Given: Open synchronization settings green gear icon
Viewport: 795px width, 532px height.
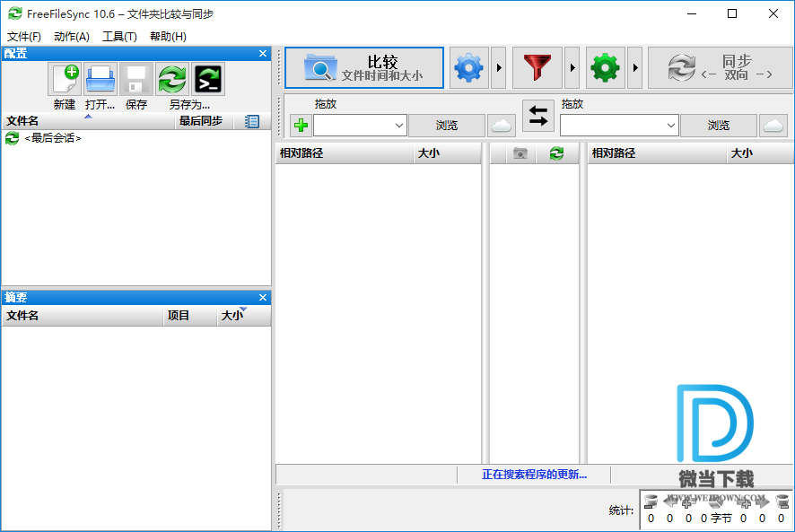Looking at the screenshot, I should [x=606, y=68].
